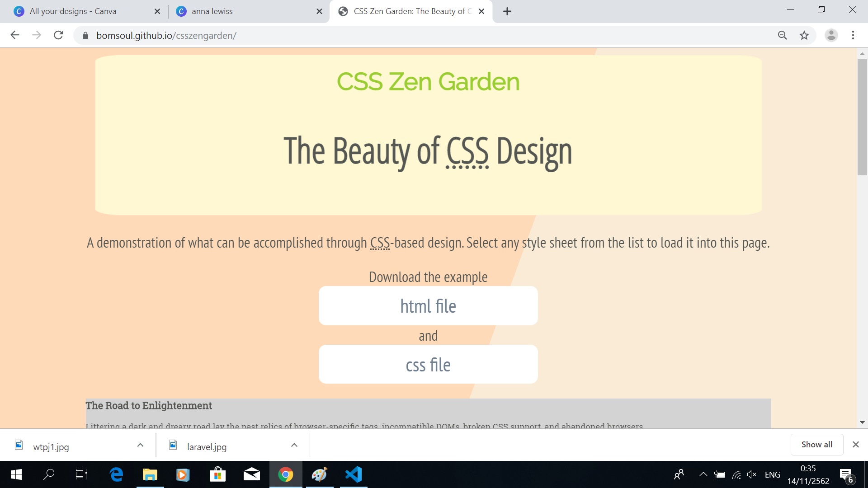Image resolution: width=868 pixels, height=488 pixels.
Task: Switch to Visual Studio Code on taskbar
Action: point(354,474)
